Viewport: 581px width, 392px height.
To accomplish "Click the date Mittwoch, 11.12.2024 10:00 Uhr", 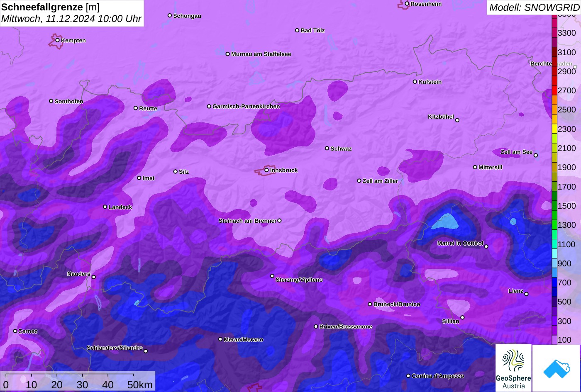I will coord(71,19).
